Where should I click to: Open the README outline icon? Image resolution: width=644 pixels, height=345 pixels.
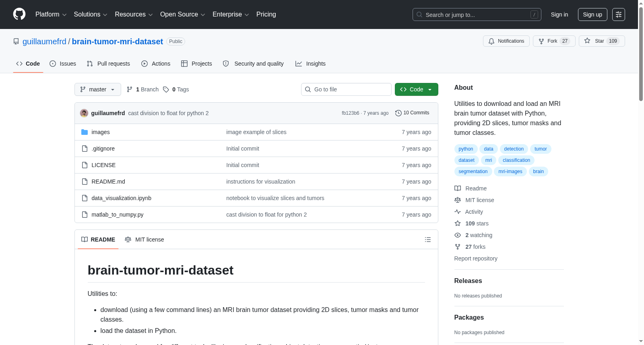click(427, 240)
